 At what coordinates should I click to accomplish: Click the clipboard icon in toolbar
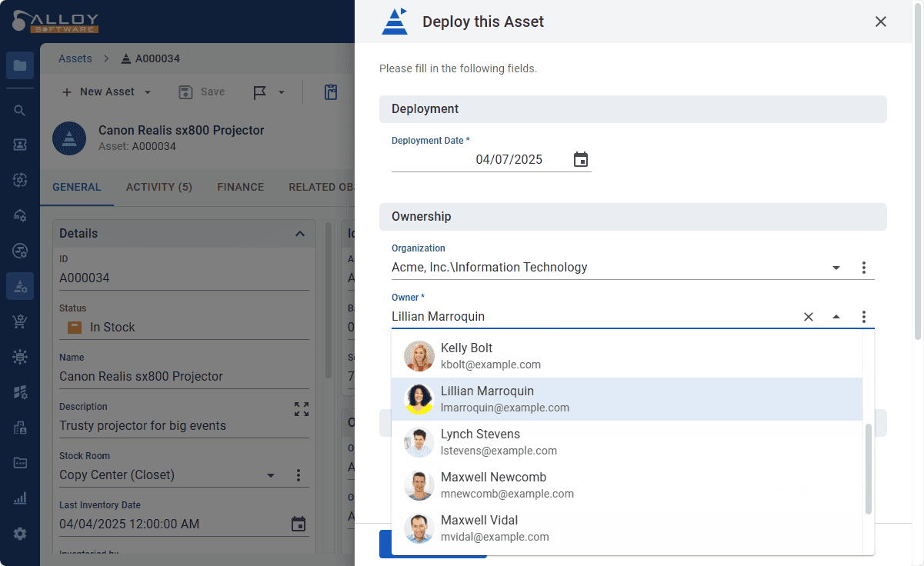[331, 92]
